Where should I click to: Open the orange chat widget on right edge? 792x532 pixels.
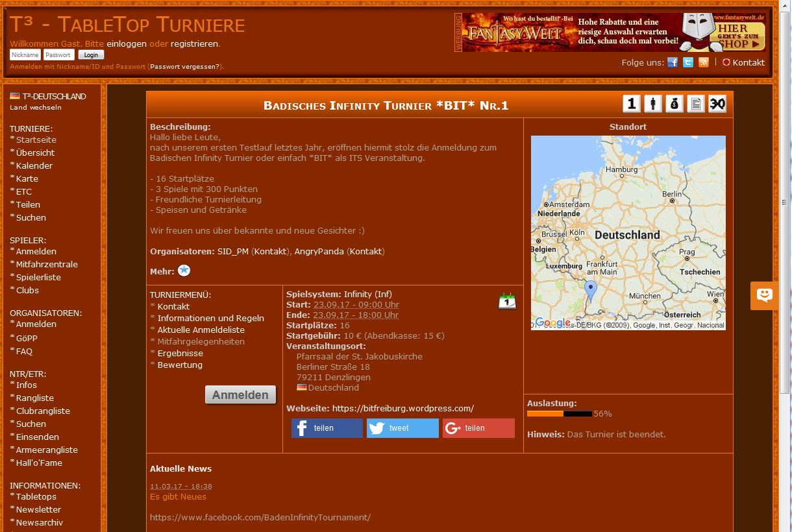tap(765, 296)
